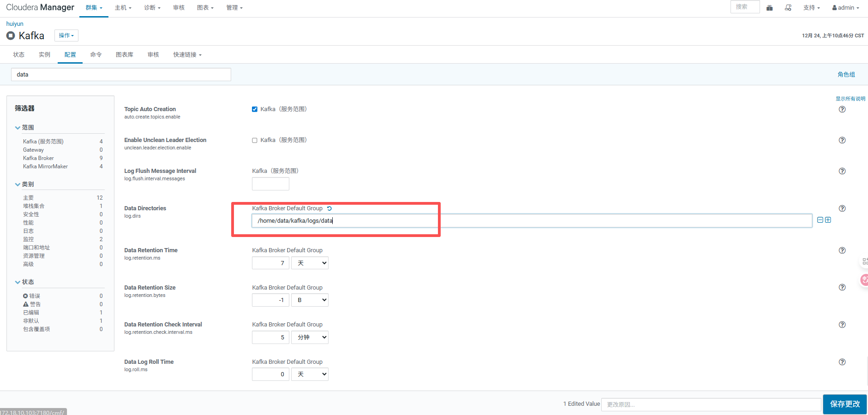This screenshot has width=868, height=415.
Task: Click the Cloudera Manager home logo
Action: [x=40, y=7]
